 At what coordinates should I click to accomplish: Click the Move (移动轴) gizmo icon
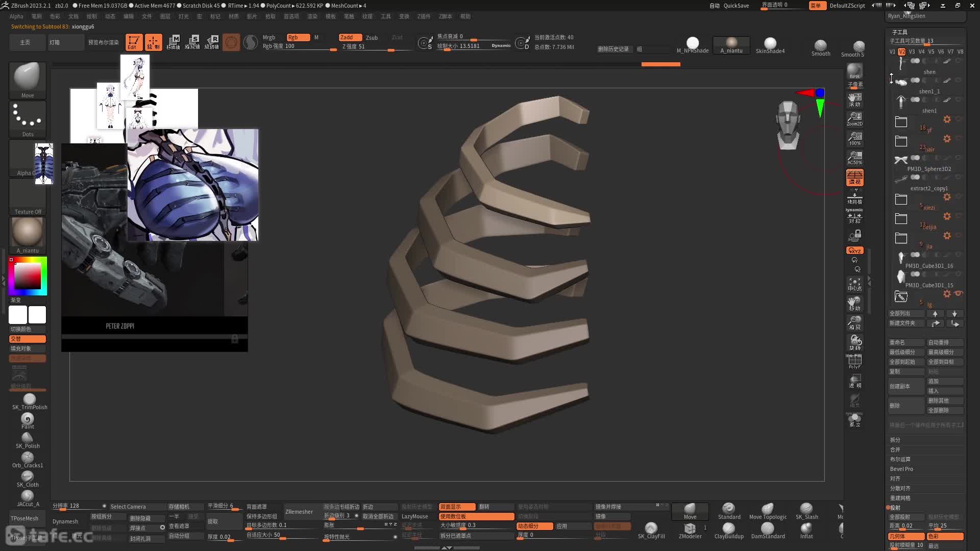173,42
